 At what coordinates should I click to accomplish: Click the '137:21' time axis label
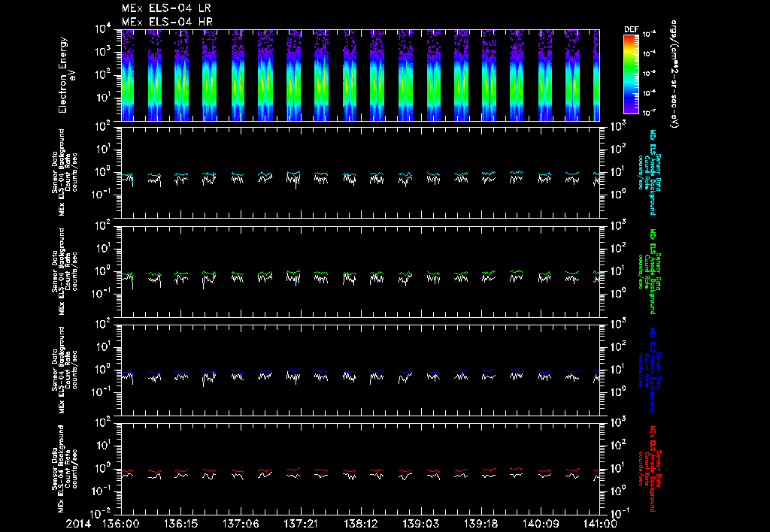point(300,524)
